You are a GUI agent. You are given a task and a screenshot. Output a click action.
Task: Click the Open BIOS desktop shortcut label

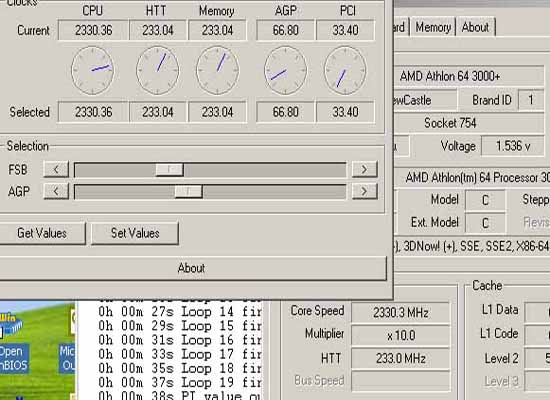coord(13,358)
